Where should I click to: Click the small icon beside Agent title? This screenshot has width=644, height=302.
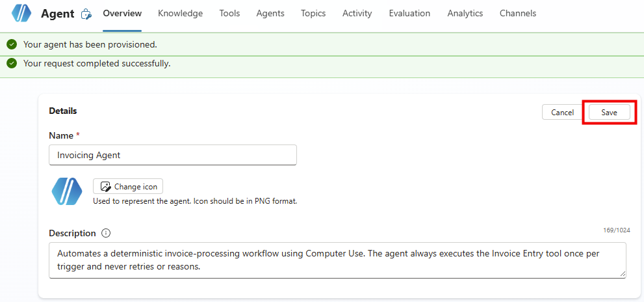pos(86,14)
